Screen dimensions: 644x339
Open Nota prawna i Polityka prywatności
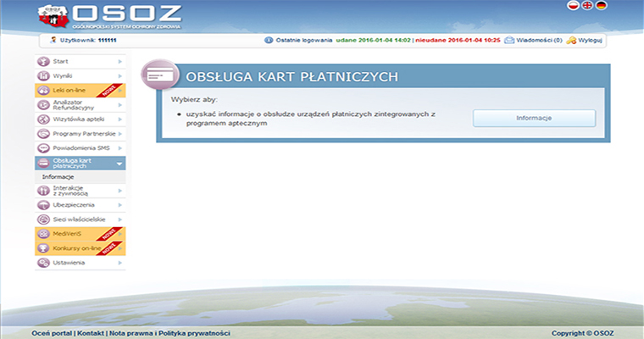point(169,333)
